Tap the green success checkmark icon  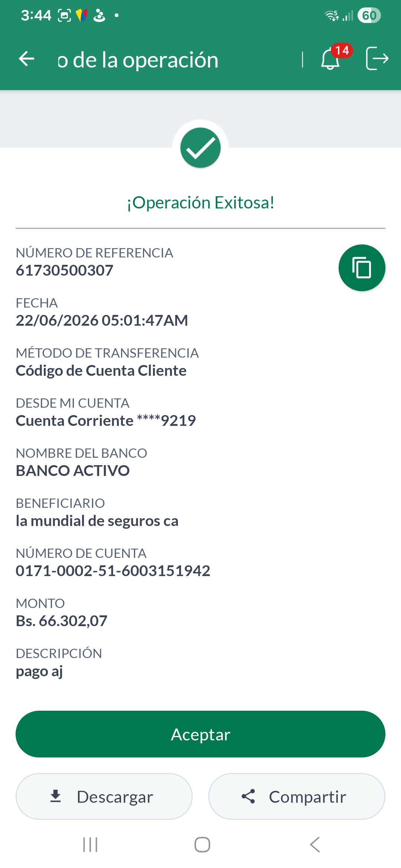(200, 148)
